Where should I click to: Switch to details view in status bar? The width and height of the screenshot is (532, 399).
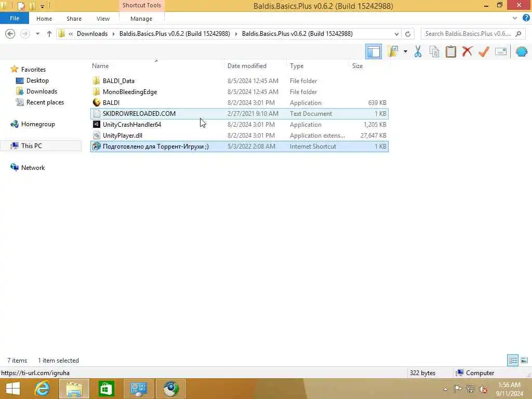pyautogui.click(x=513, y=361)
